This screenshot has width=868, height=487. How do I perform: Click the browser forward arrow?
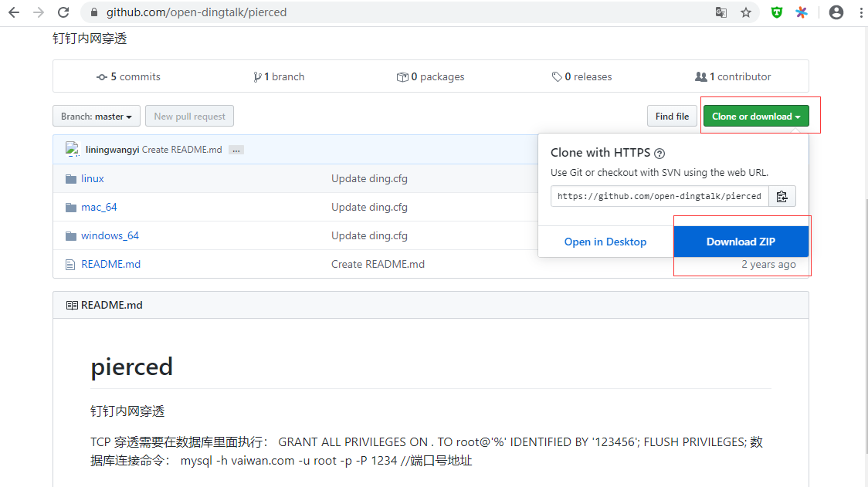(x=38, y=12)
